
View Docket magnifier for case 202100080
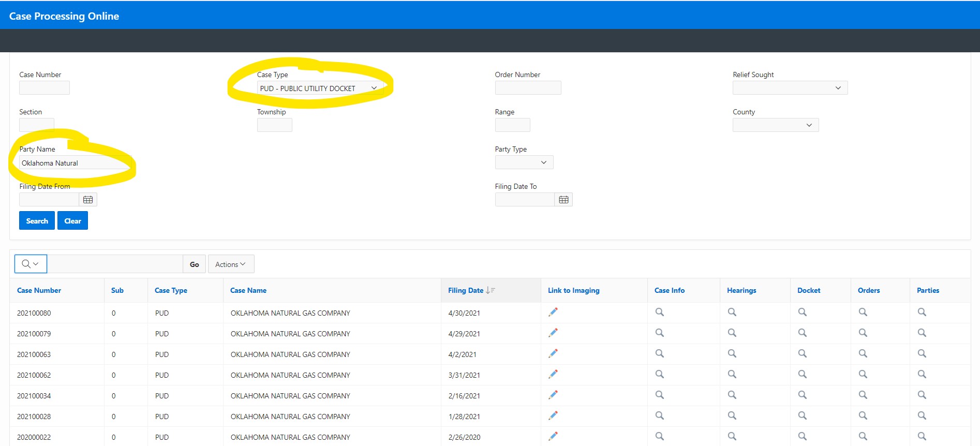(803, 312)
